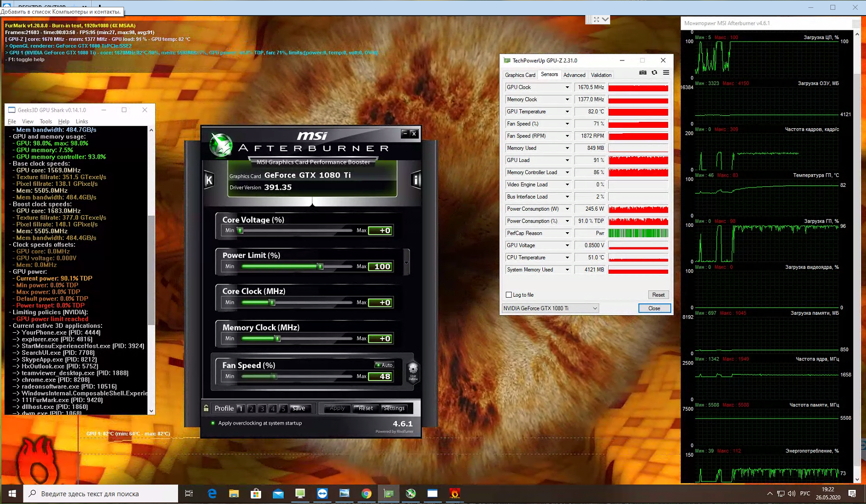The image size is (866, 504).
Task: Click the taskbar volume icon
Action: (791, 494)
